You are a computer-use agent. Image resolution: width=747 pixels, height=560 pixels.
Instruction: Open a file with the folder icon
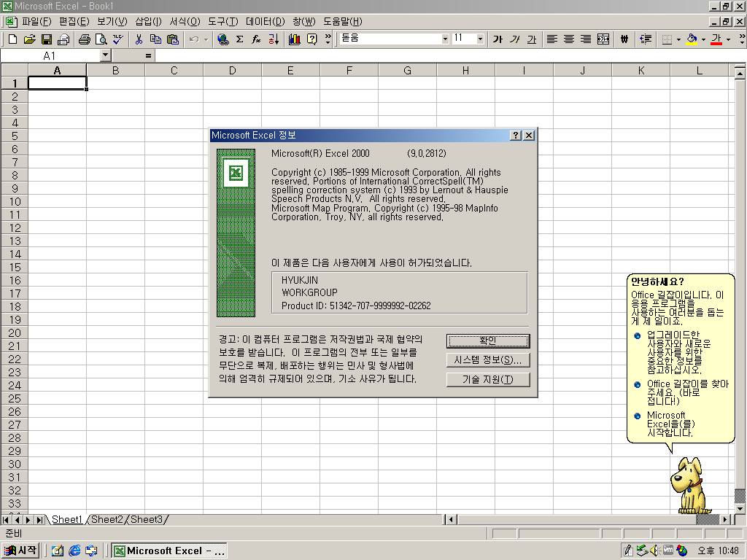point(29,39)
